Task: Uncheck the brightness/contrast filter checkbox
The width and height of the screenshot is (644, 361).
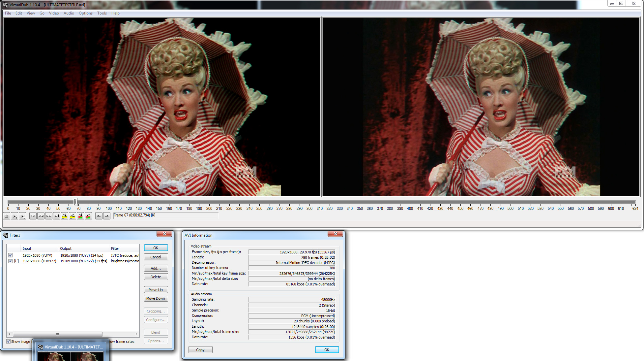Action: [11, 261]
